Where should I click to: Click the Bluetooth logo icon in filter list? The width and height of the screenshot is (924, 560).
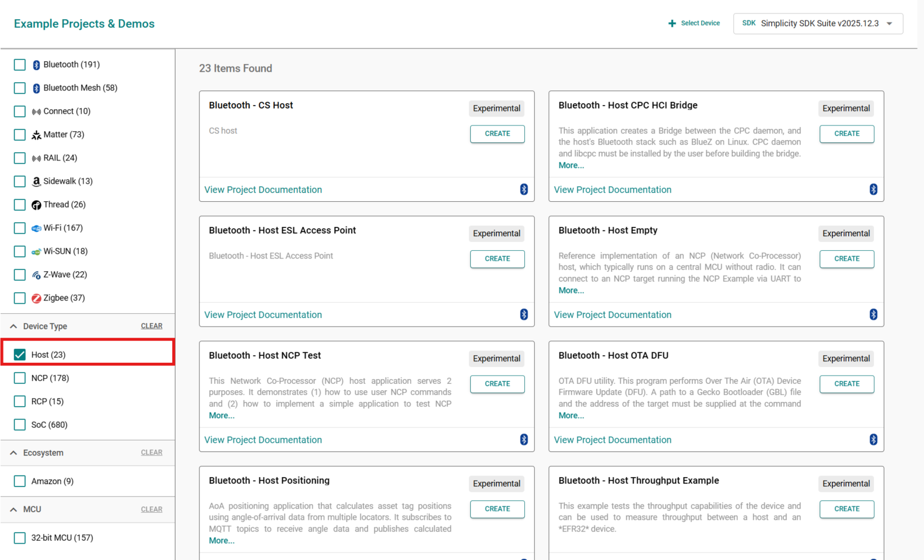click(36, 65)
